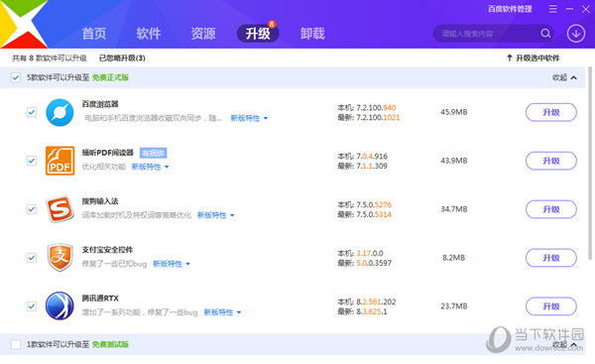Click the search magnifier icon
The height and width of the screenshot is (364, 595).
tap(545, 34)
